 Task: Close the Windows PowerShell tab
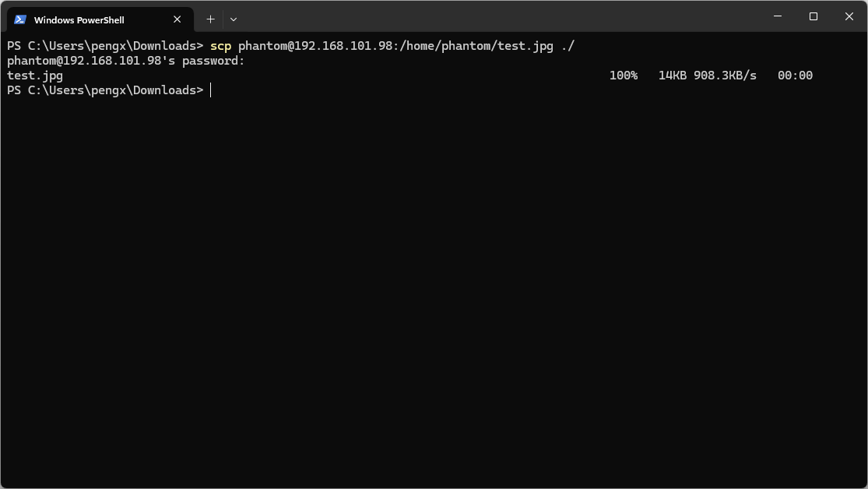click(x=177, y=19)
